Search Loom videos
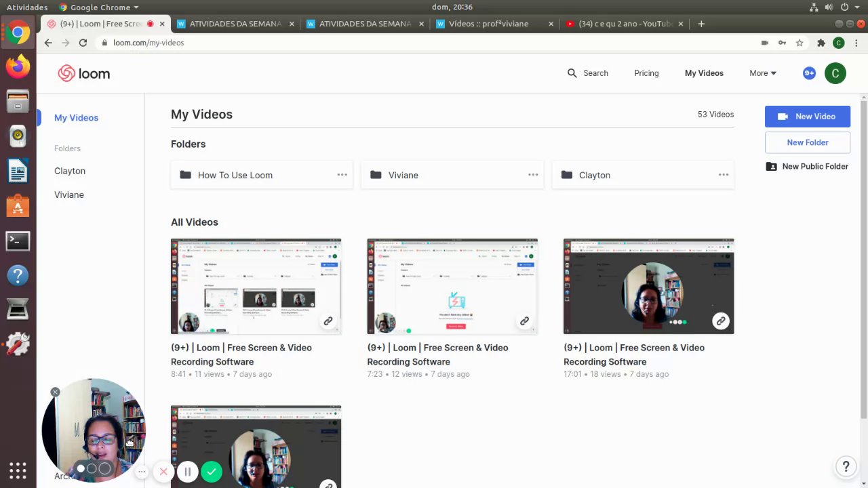868x488 pixels. point(588,73)
